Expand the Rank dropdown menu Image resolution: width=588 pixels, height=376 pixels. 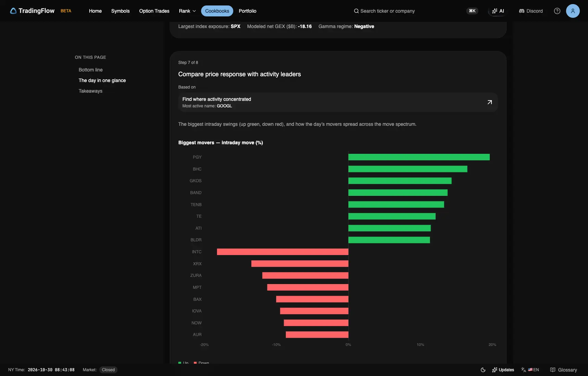pos(187,11)
